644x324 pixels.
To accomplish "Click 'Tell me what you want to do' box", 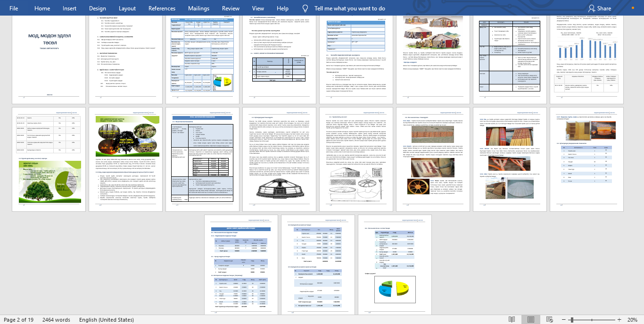I will (349, 8).
